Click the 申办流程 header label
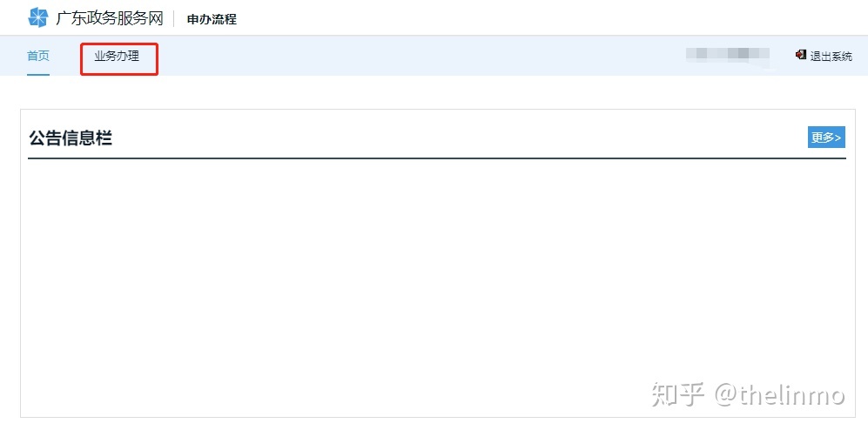 [x=212, y=19]
